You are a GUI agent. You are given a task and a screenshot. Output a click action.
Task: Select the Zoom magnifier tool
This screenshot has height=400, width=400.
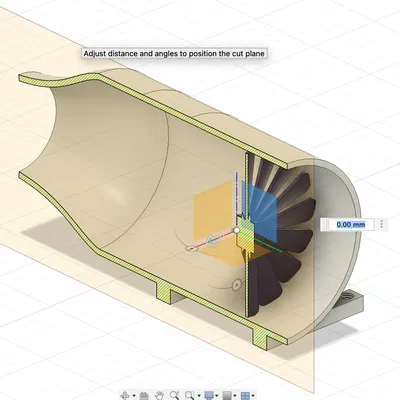click(174, 395)
